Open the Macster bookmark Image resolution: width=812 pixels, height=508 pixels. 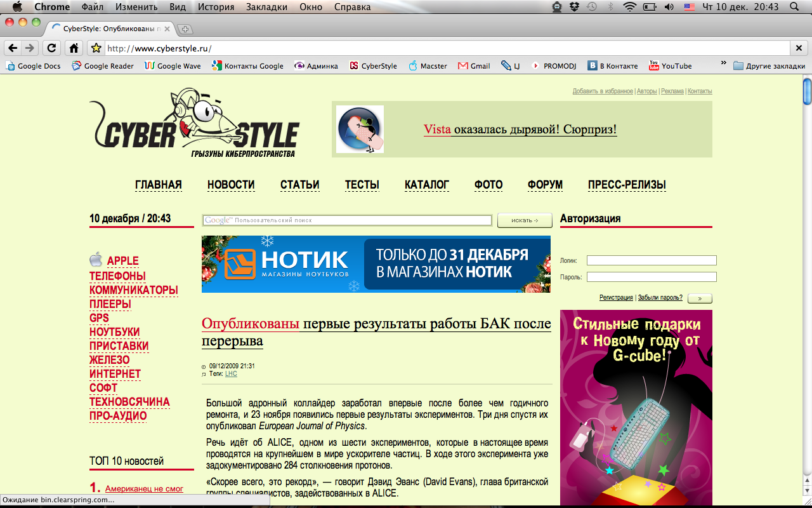pos(428,65)
